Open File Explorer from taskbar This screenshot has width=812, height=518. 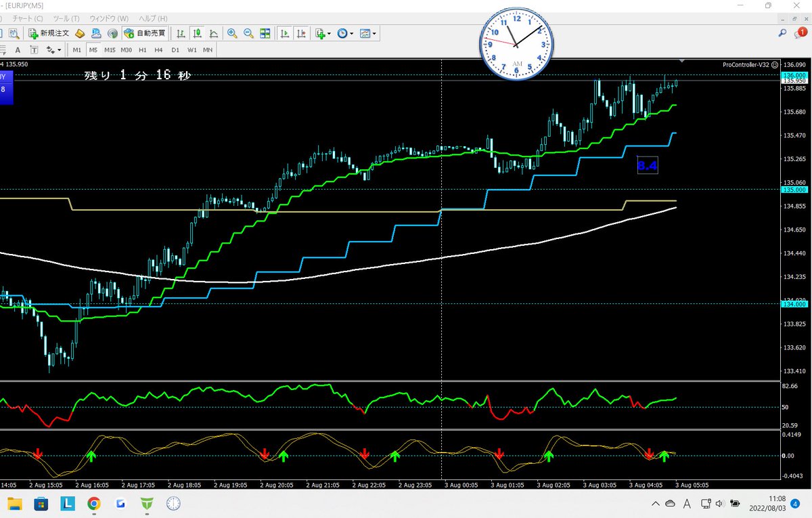15,503
